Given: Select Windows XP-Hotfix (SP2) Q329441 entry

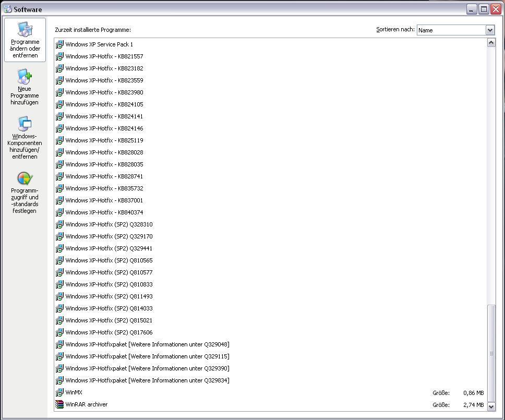Looking at the screenshot, I should (109, 248).
